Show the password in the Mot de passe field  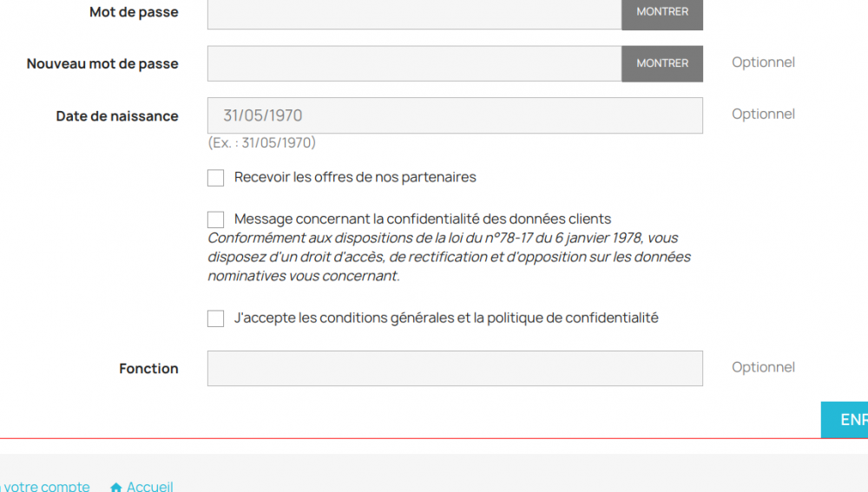tap(662, 13)
